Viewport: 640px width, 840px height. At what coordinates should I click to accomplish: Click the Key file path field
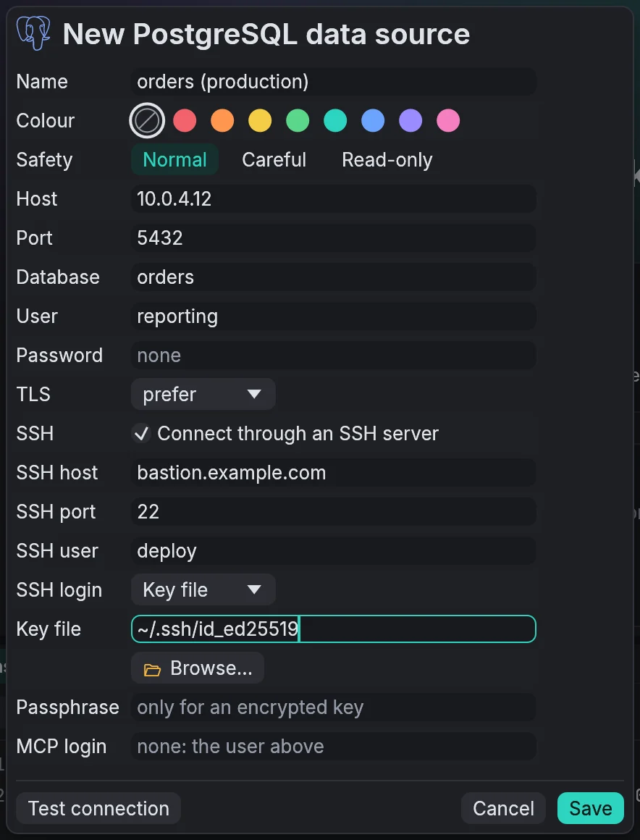pos(334,629)
